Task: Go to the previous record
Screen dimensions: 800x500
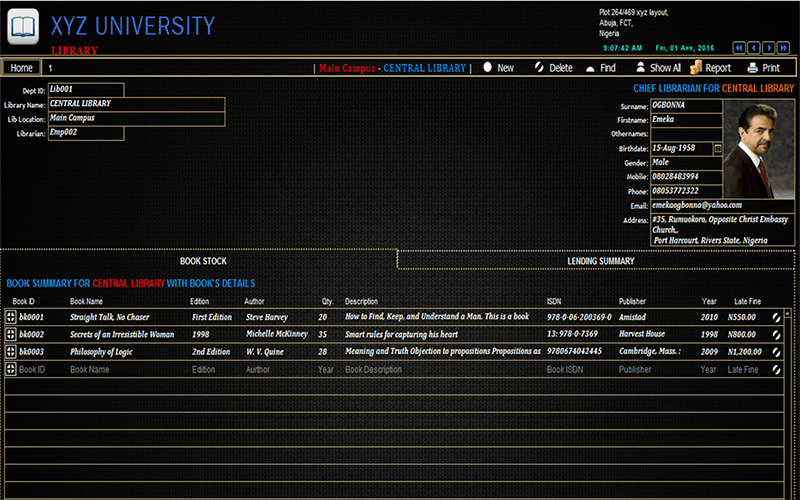Action: point(754,47)
